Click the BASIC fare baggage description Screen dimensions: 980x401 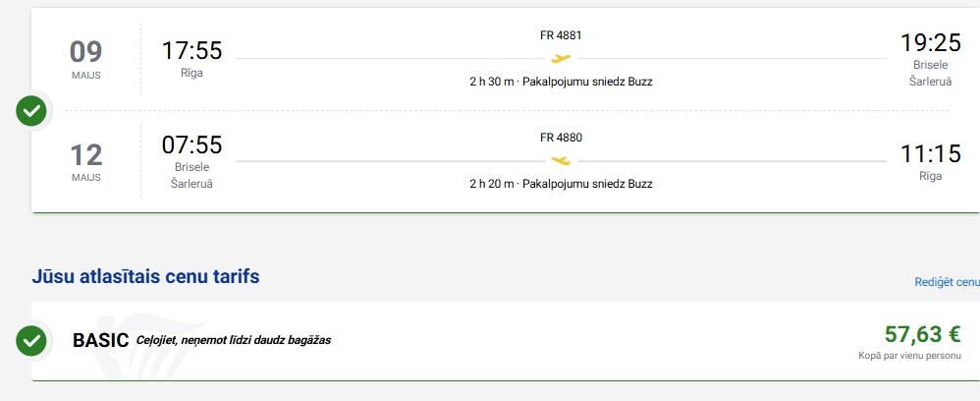click(234, 341)
